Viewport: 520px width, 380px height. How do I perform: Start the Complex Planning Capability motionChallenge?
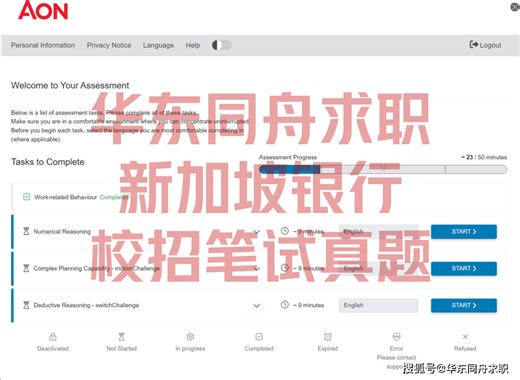click(x=464, y=268)
